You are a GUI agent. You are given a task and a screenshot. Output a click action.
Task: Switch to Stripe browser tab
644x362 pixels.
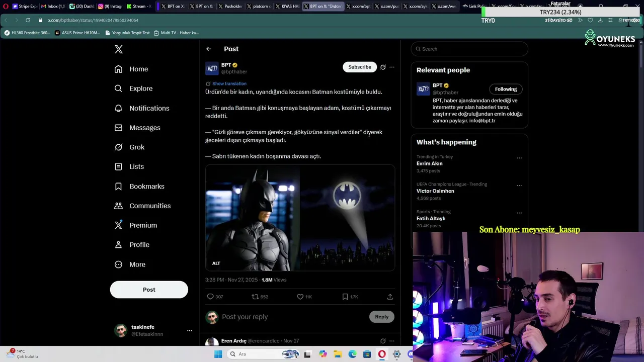(25, 7)
